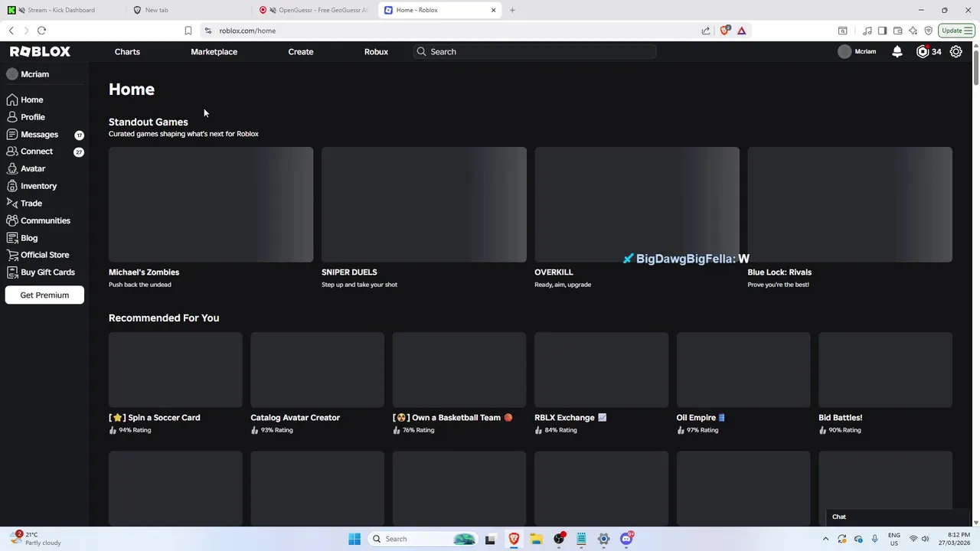Click the taskbar Search box
Screen dimensions: 980x551
coord(423,539)
